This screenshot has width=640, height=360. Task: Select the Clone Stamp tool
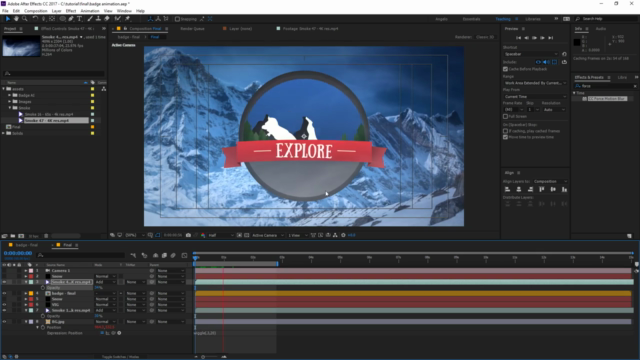(x=98, y=19)
